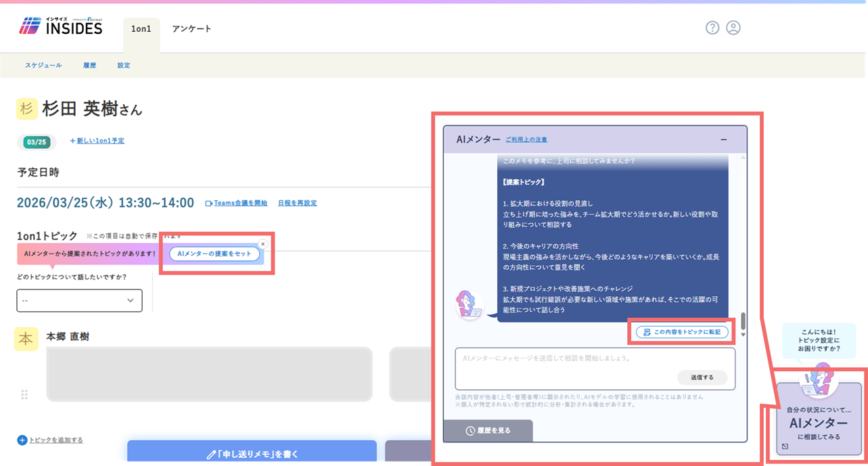Screen dimensions: 868x466
Task: Click the plus icon beside トピックを追加する
Action: [22, 440]
